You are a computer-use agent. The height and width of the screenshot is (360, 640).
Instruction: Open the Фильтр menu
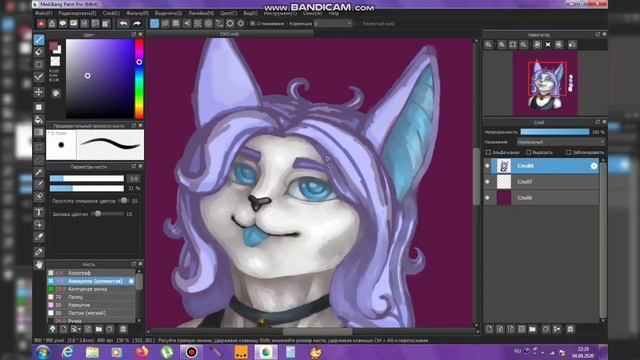pyautogui.click(x=138, y=13)
